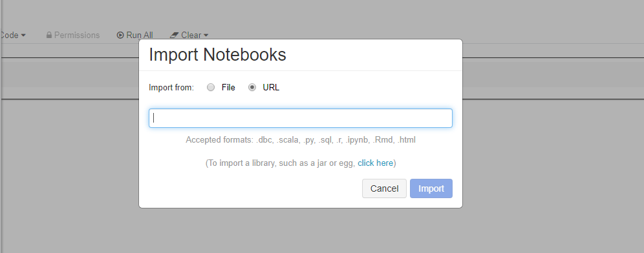The image size is (644, 253).
Task: Open Permissions in the notebook toolbar
Action: (73, 35)
